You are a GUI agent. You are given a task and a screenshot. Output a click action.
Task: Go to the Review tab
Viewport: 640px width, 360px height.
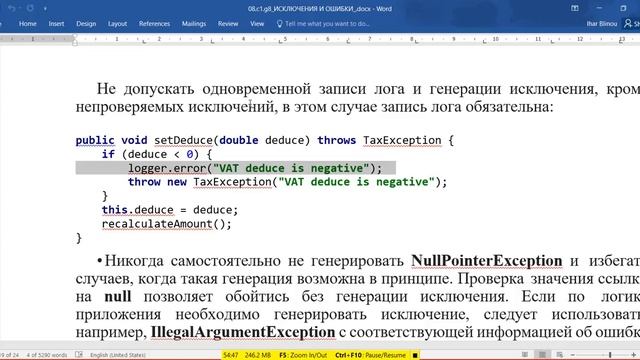point(228,24)
